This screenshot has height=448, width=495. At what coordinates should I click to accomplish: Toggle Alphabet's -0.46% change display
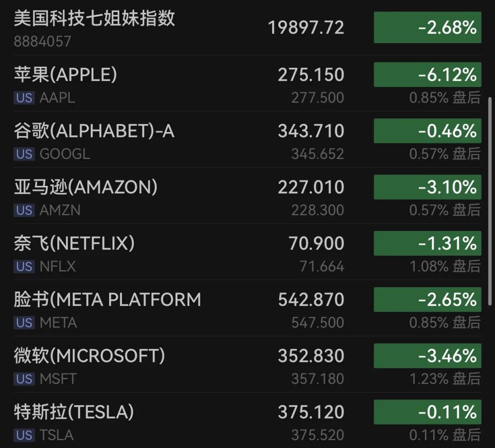pyautogui.click(x=428, y=131)
